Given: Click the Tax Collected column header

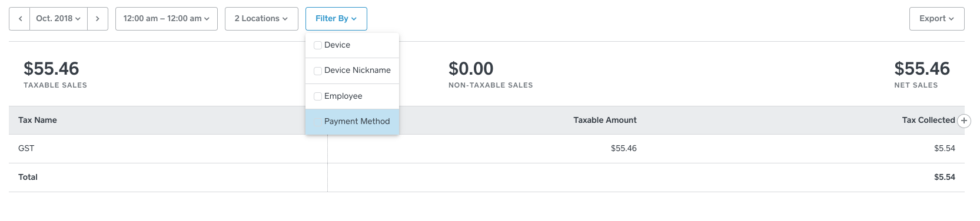Looking at the screenshot, I should coord(928,120).
